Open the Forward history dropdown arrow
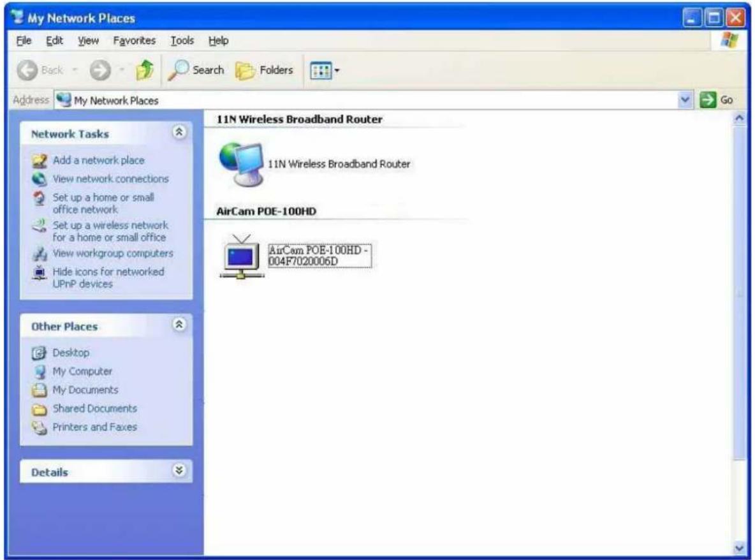The image size is (755, 560). coord(122,70)
